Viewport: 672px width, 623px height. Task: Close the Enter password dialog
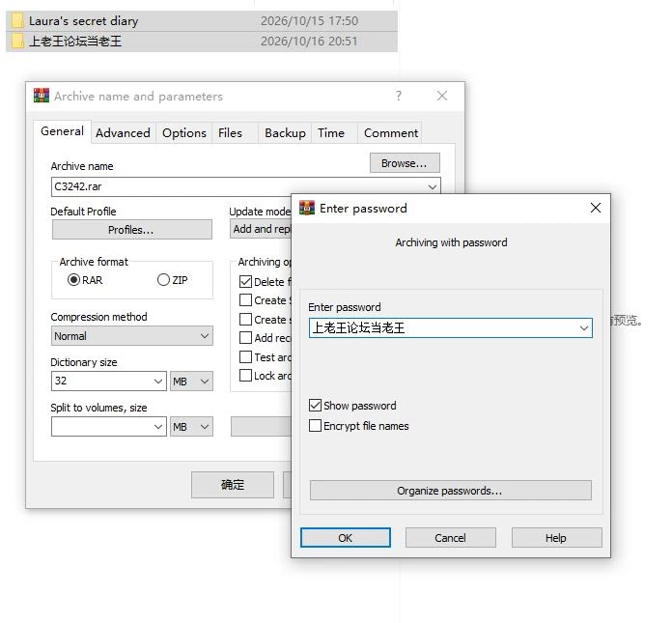[x=596, y=208]
